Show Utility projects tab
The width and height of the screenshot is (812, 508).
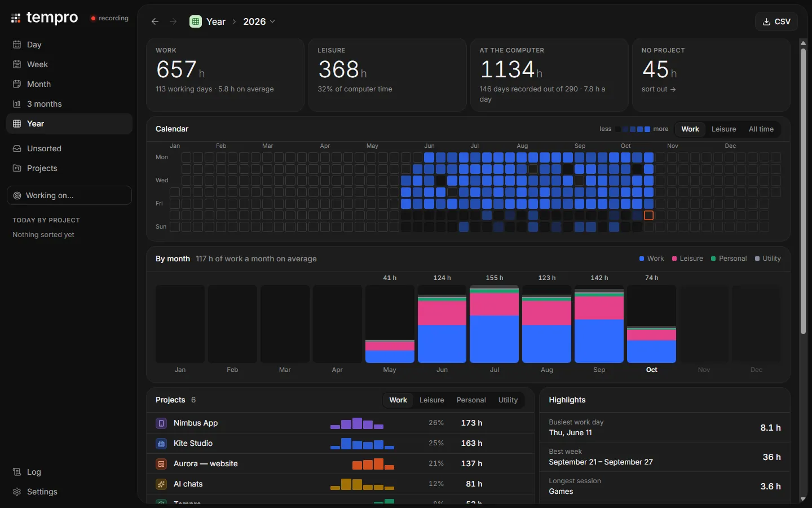pos(508,400)
